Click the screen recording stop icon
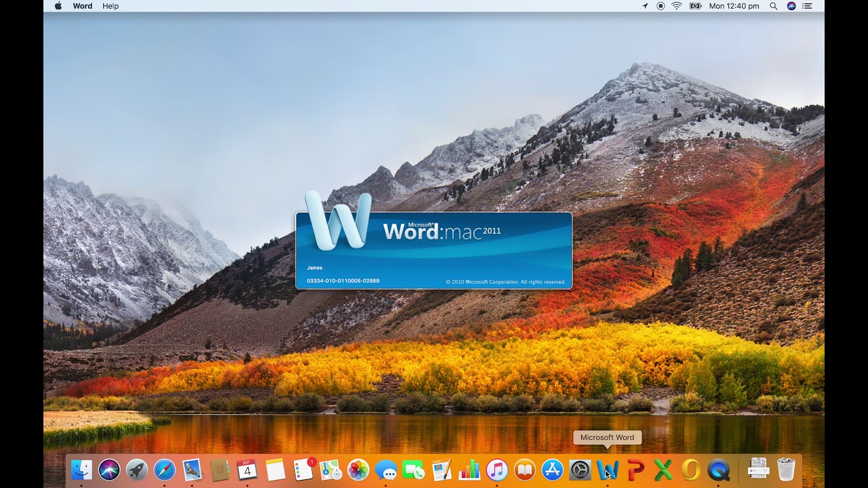868x488 pixels. coord(660,5)
